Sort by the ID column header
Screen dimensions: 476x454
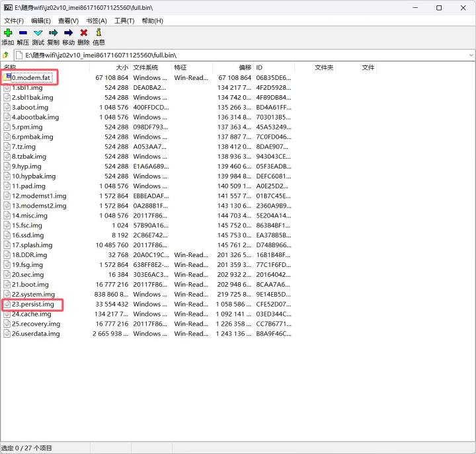pos(274,67)
